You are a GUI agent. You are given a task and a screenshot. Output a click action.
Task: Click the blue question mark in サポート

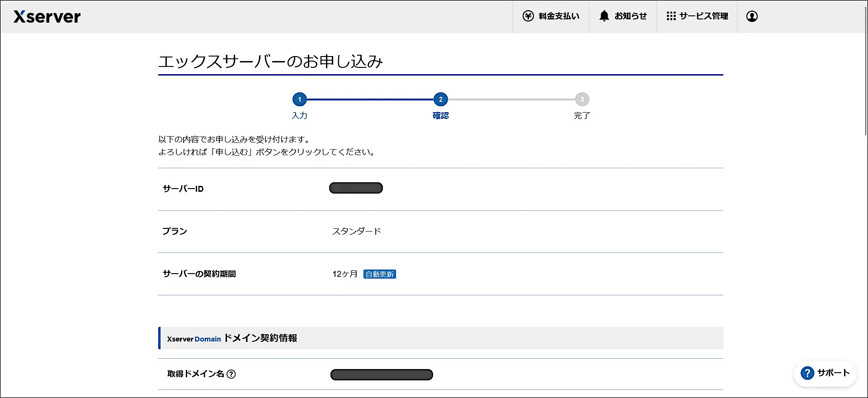pos(807,373)
